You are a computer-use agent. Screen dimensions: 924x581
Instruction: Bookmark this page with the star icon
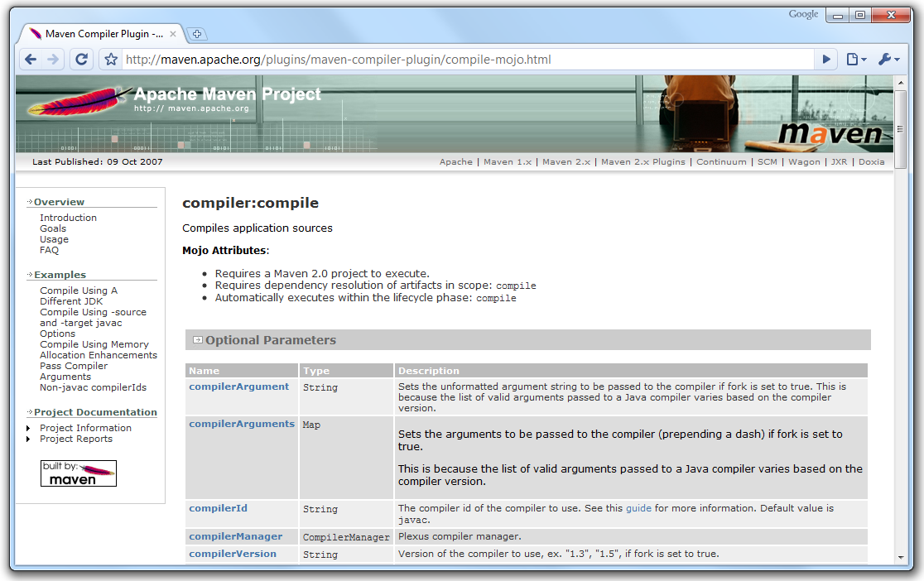tap(110, 60)
